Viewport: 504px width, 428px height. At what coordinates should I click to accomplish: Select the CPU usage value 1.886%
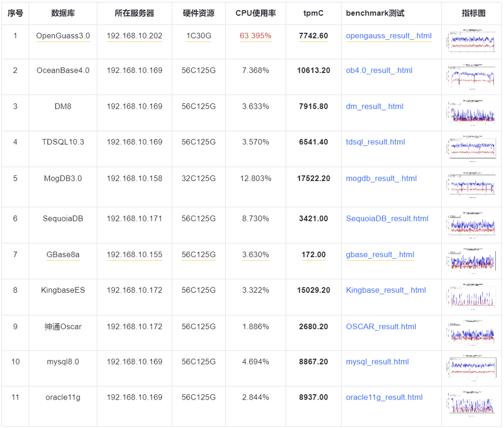pyautogui.click(x=255, y=327)
